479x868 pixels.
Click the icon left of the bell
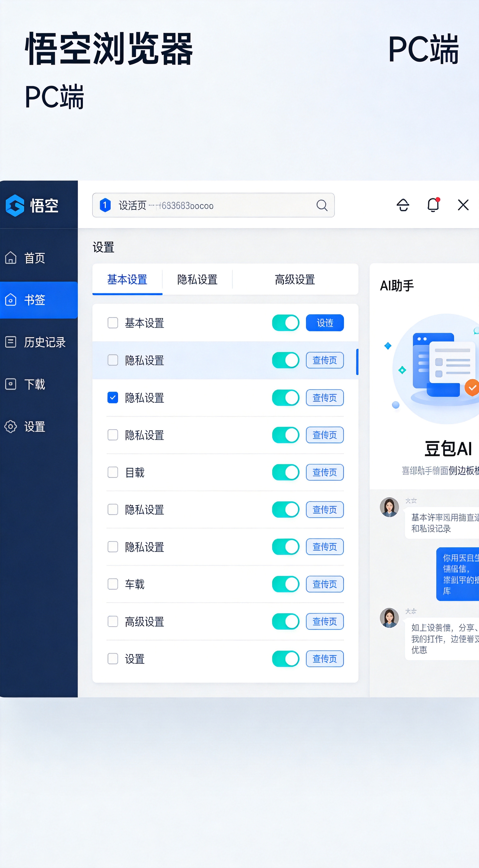pos(403,205)
